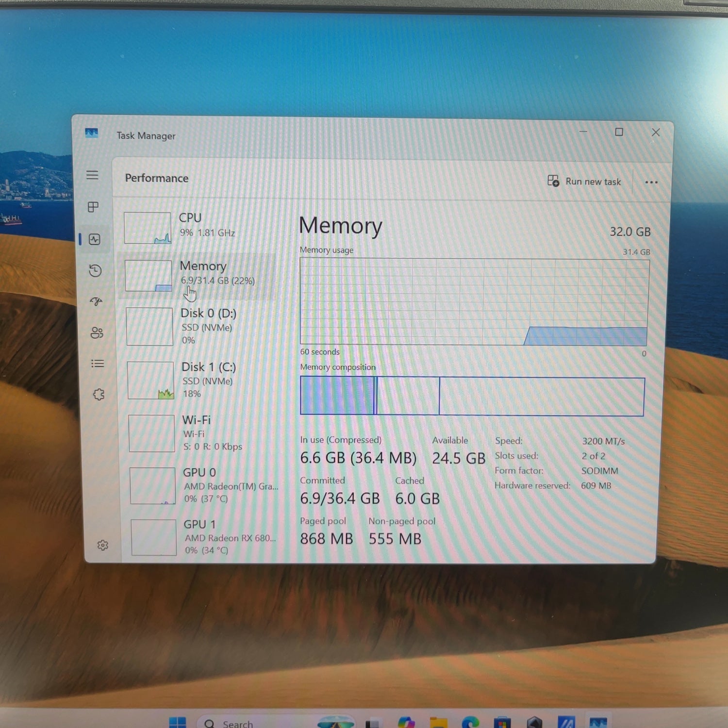The image size is (728, 728).
Task: Minimize the Task Manager window
Action: 583,132
